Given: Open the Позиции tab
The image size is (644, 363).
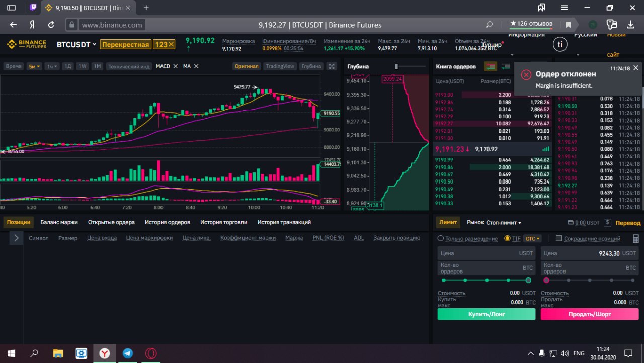Looking at the screenshot, I should click(x=19, y=222).
